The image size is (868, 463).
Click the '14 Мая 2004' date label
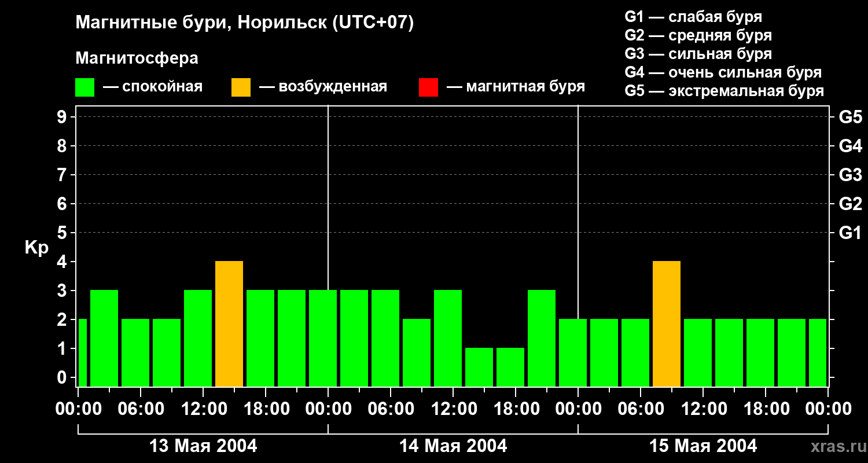pos(453,446)
